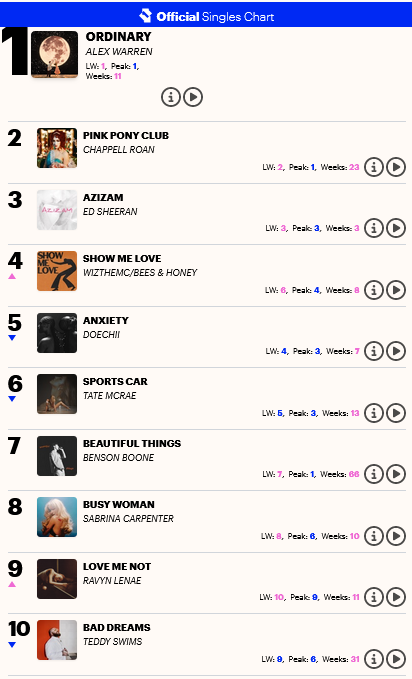Click the Official Charts logo in header
Viewport: 412px width, 679px height.
(207, 16)
